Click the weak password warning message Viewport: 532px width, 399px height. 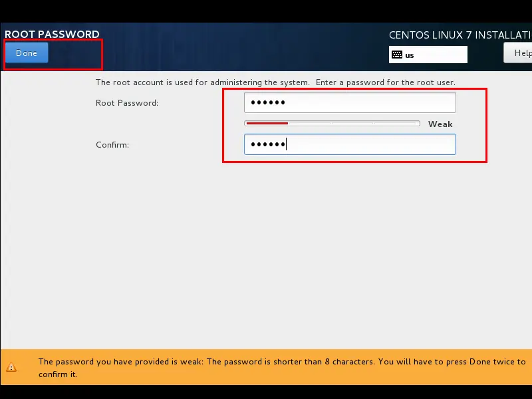point(282,368)
